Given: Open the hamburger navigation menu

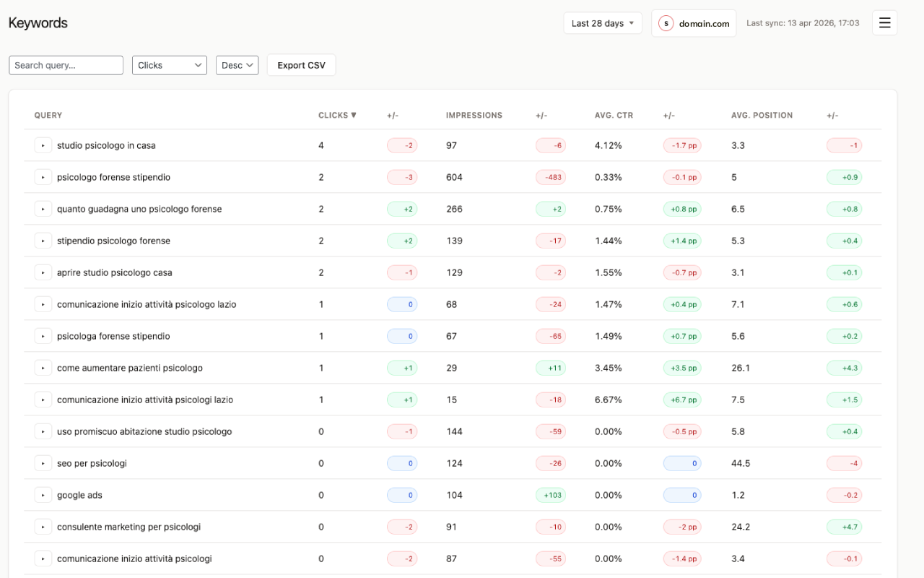Looking at the screenshot, I should click(884, 22).
